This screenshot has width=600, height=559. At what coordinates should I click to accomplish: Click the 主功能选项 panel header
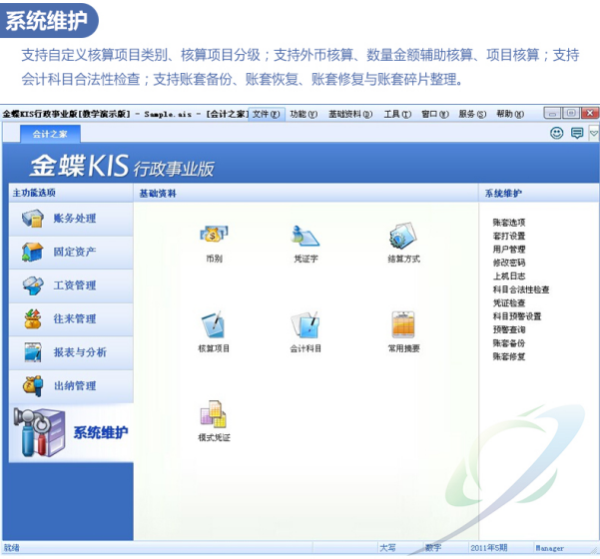click(x=34, y=192)
